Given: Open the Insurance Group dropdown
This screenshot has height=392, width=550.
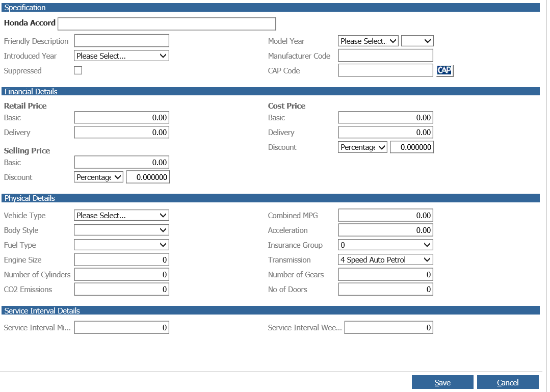Looking at the screenshot, I should click(385, 245).
